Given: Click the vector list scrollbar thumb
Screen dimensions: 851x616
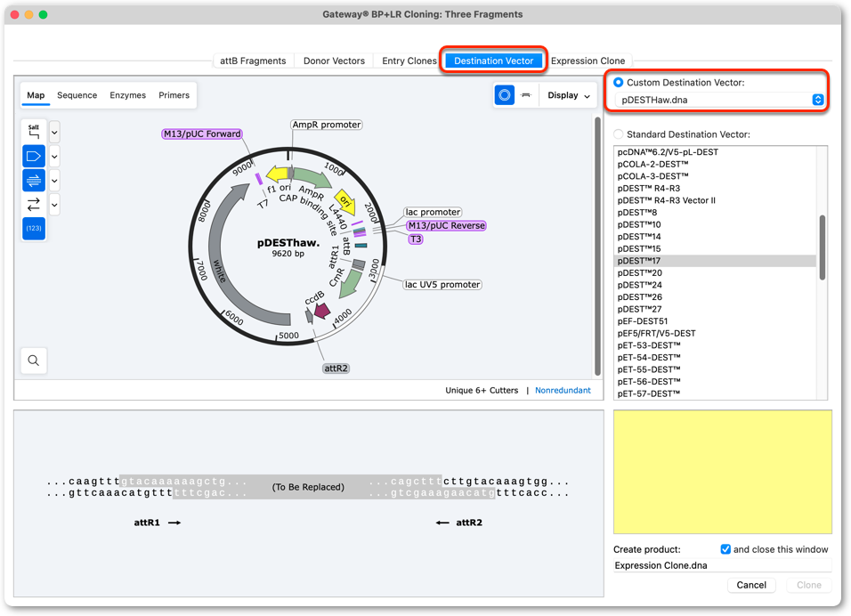Looking at the screenshot, I should [823, 247].
